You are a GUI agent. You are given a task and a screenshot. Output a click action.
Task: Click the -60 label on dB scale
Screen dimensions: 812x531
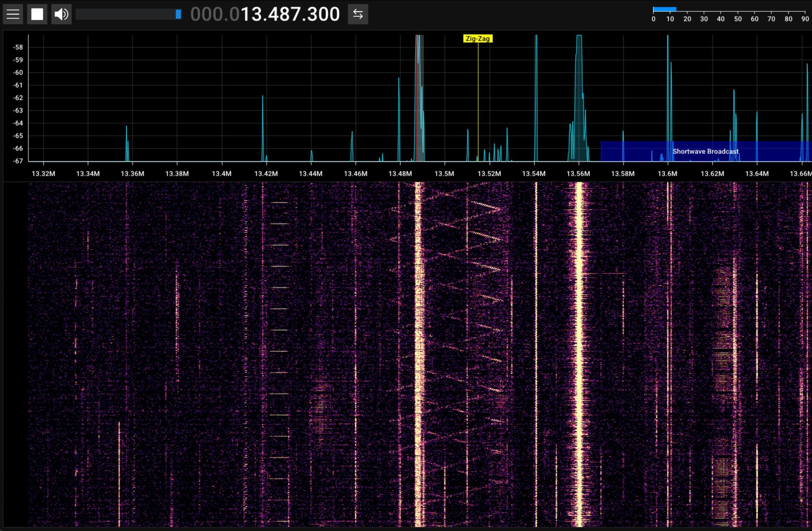18,73
